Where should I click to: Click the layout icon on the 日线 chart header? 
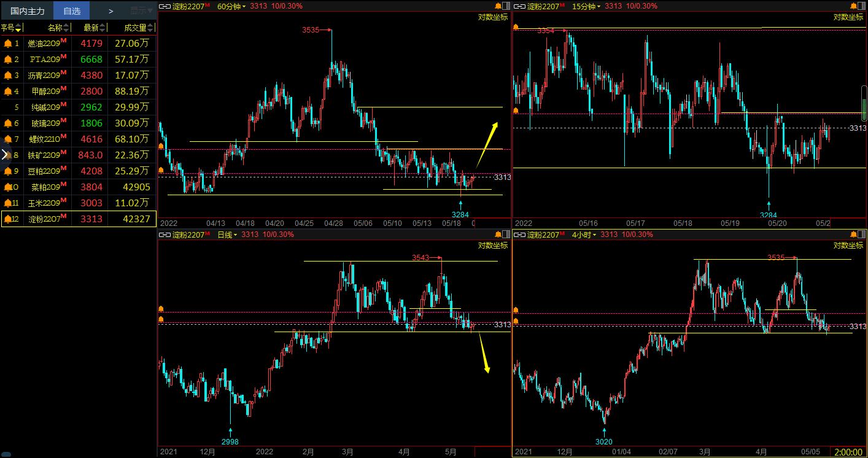coord(507,235)
